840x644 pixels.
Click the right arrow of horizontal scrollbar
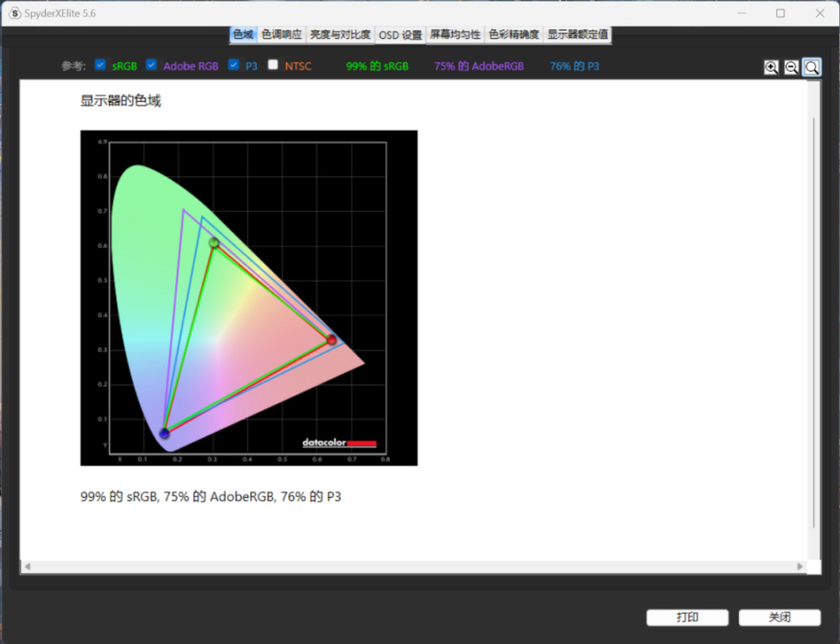point(800,566)
